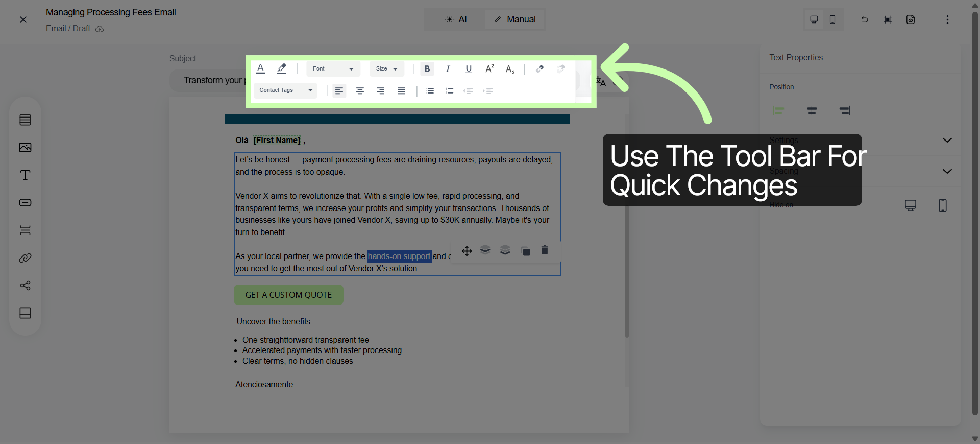Add a section block from sidebar

(25, 120)
